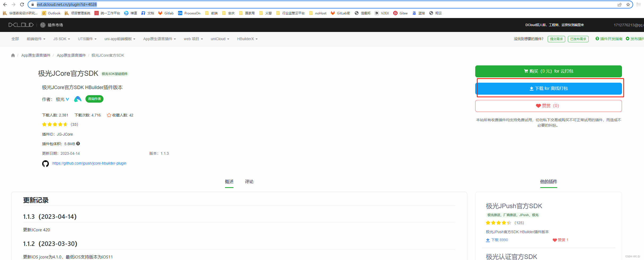Select the 他的插件 tab
The width and height of the screenshot is (644, 260).
click(x=548, y=182)
